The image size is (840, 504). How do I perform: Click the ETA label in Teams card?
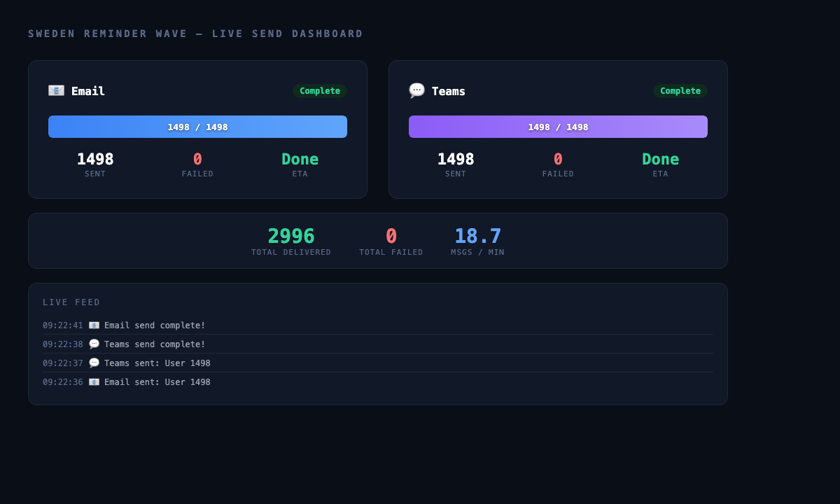coord(660,174)
